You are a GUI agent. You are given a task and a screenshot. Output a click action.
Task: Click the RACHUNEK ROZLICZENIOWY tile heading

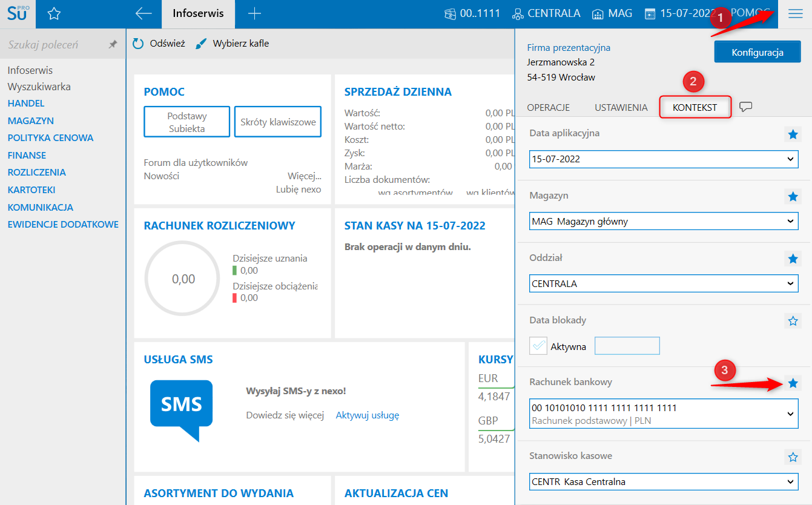point(220,226)
